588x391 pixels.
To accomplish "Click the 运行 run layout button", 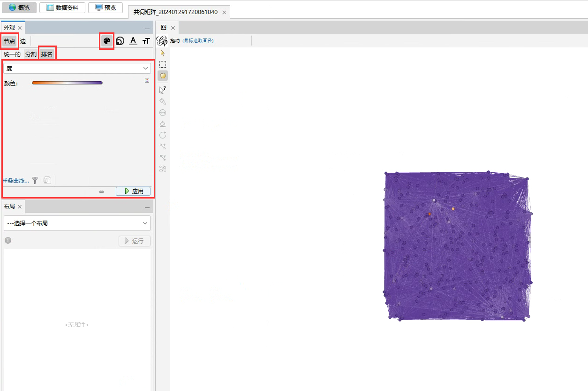I will [134, 241].
